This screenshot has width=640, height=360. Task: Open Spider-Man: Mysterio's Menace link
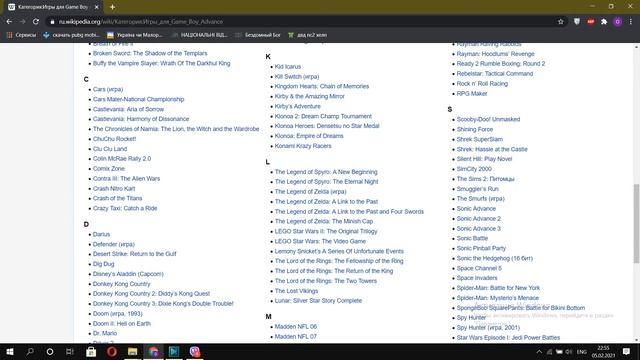pos(498,298)
